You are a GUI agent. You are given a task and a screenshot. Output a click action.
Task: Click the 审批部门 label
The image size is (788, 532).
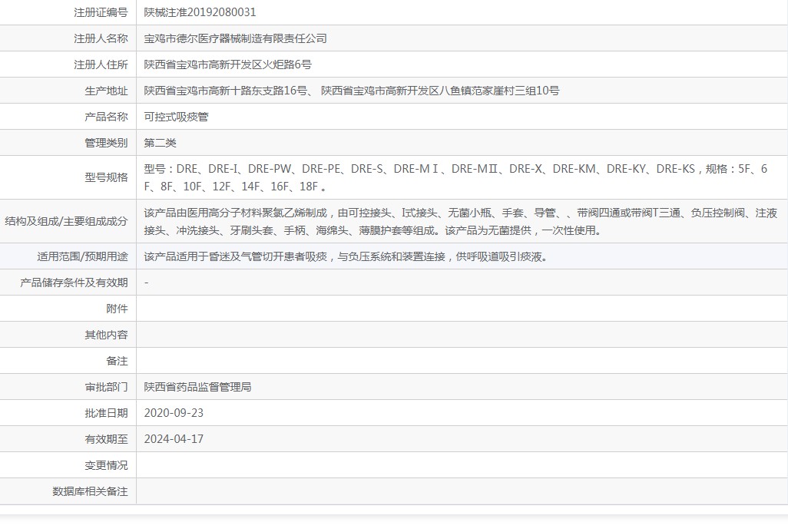pyautogui.click(x=106, y=387)
